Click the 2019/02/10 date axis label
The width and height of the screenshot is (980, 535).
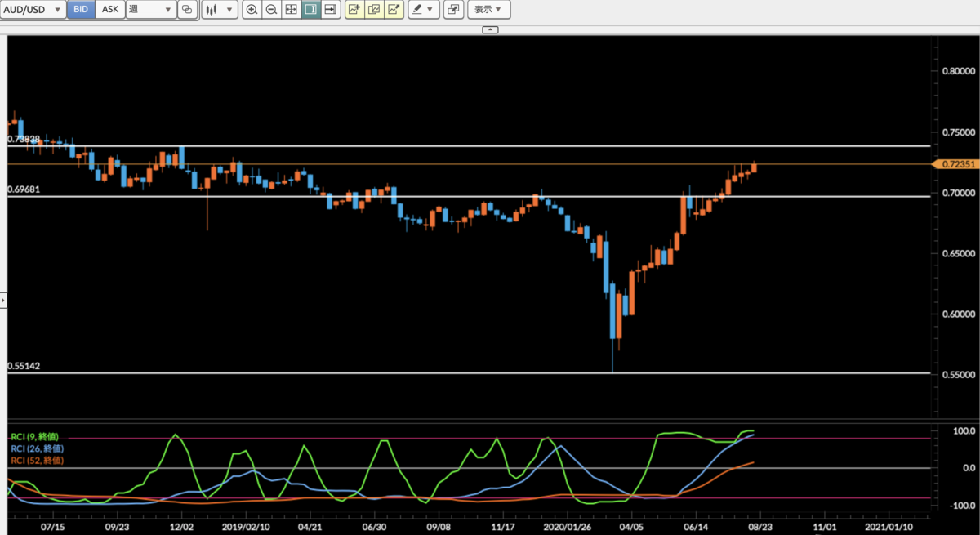click(x=244, y=528)
